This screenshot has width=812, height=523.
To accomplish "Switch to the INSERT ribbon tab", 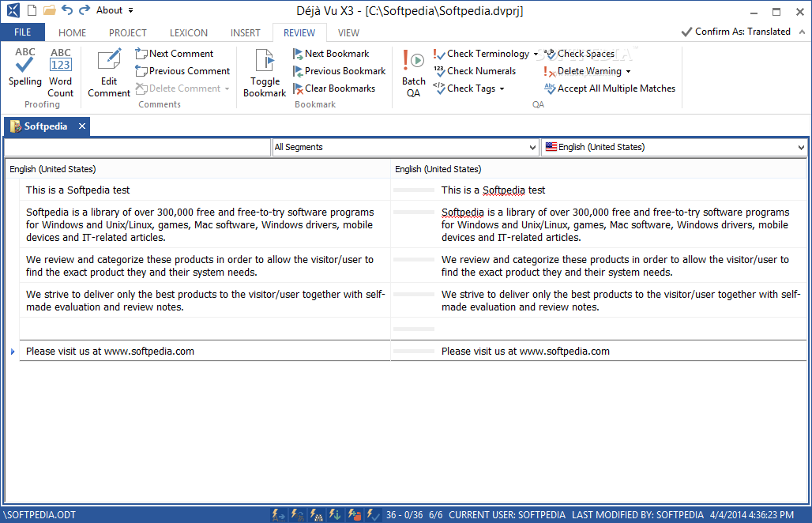I will point(245,33).
